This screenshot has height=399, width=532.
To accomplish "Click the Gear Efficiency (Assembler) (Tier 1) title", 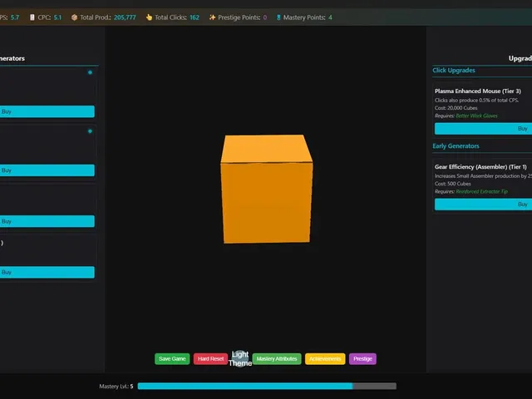I will point(480,166).
